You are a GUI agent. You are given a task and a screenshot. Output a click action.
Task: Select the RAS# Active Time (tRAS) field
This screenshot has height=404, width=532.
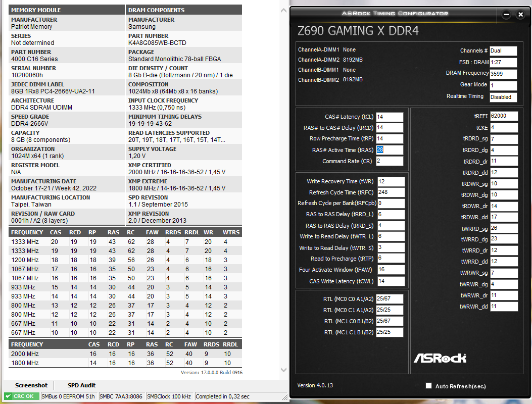[390, 150]
